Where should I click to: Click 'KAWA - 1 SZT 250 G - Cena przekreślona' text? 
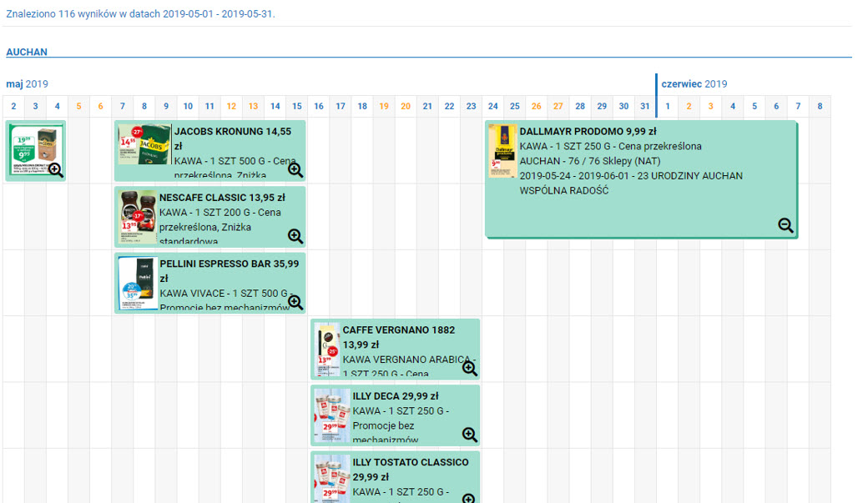[x=611, y=147]
